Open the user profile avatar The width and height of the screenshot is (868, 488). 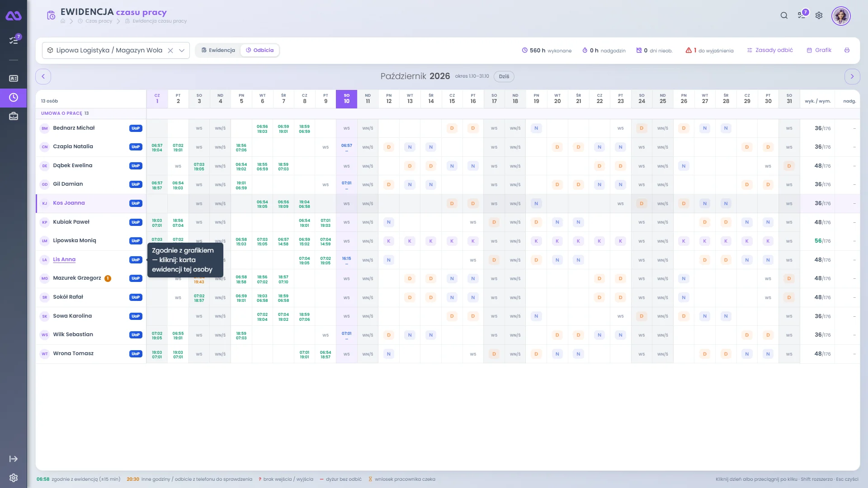point(841,16)
